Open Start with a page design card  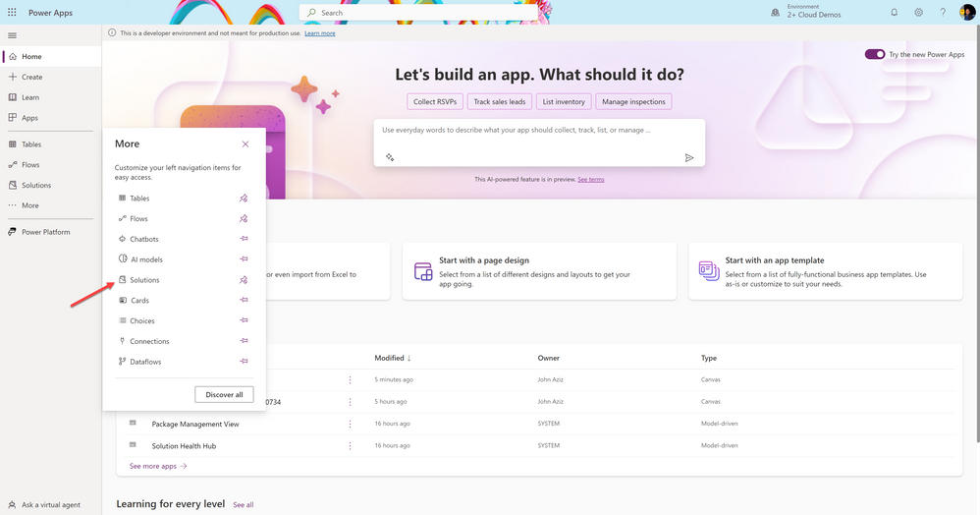click(539, 271)
